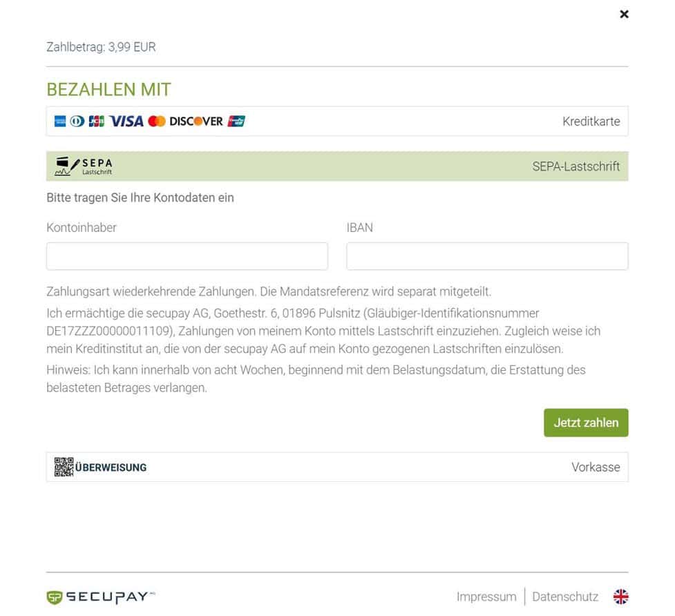675x616 pixels.
Task: Open the Impressum link
Action: click(x=486, y=597)
